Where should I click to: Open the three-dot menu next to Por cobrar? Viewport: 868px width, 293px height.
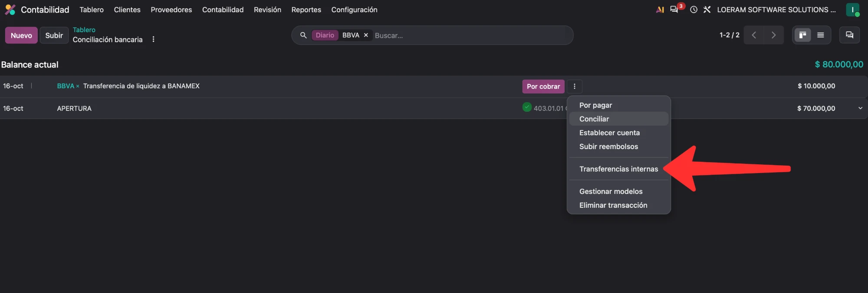click(574, 86)
